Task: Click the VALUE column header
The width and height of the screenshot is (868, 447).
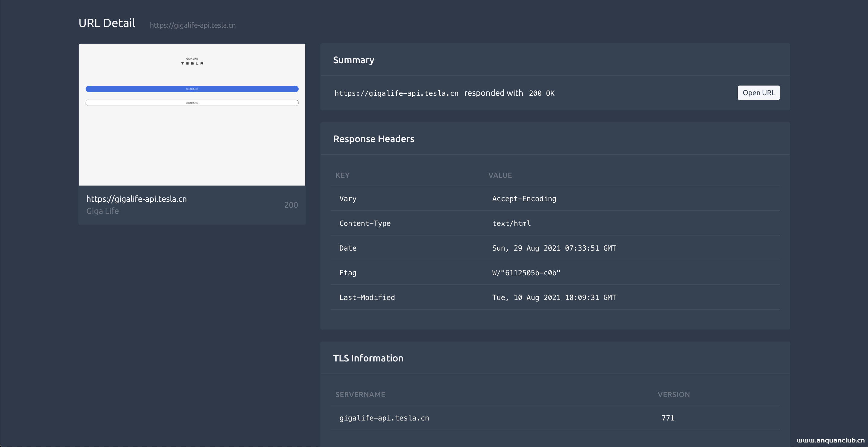Action: coord(500,175)
